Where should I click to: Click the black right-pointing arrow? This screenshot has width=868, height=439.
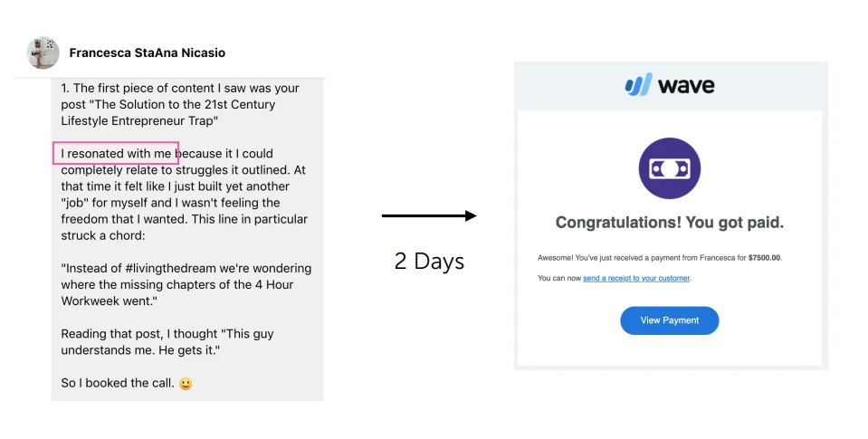tap(429, 216)
